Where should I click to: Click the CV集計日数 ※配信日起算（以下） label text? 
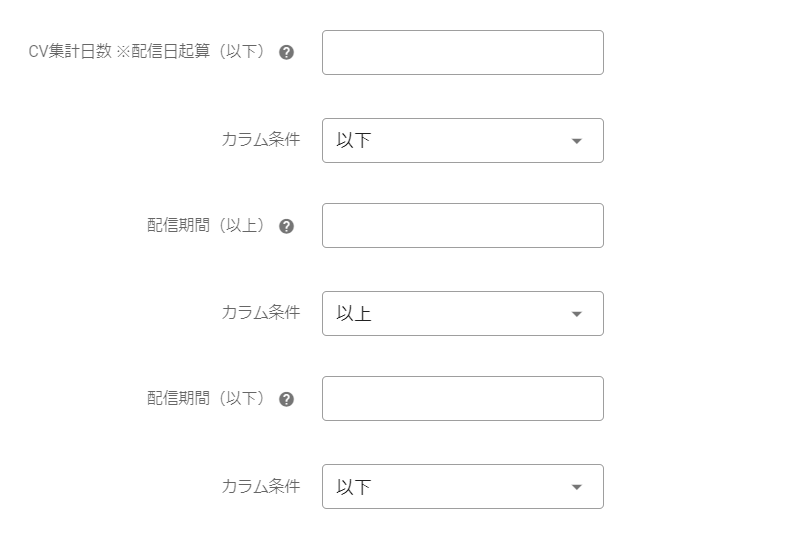[148, 53]
